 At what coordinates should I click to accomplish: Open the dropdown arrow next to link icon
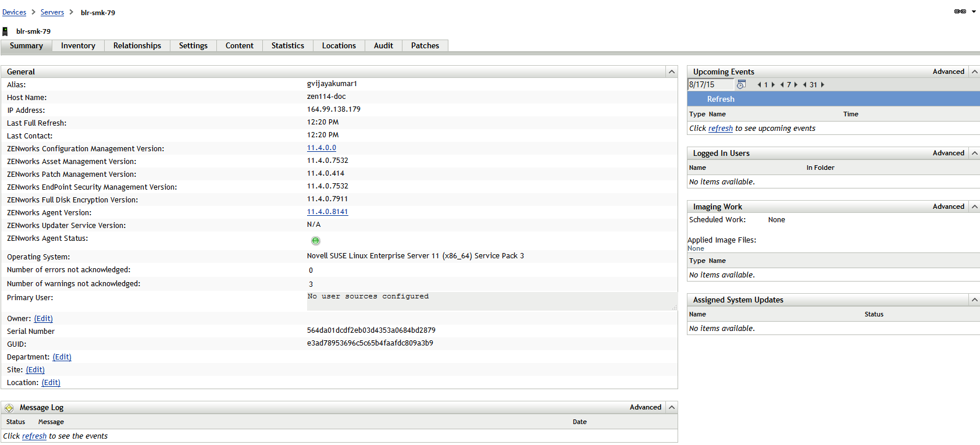[974, 12]
